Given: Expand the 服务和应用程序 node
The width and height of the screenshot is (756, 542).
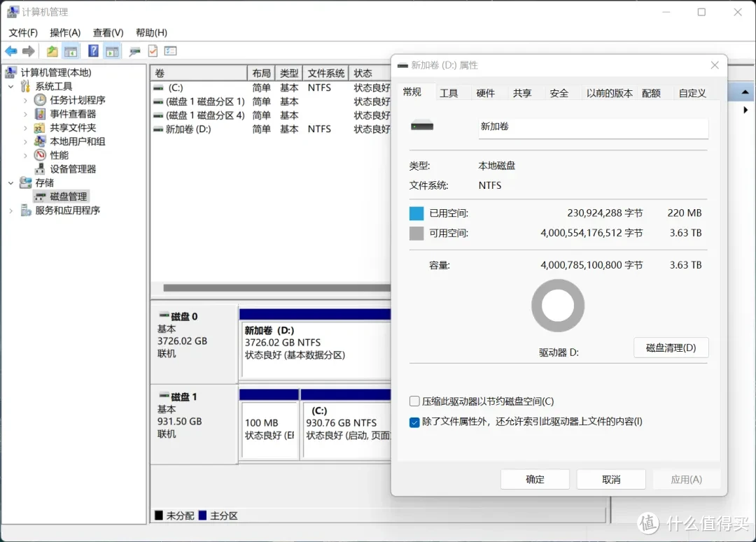Looking at the screenshot, I should click(x=10, y=210).
